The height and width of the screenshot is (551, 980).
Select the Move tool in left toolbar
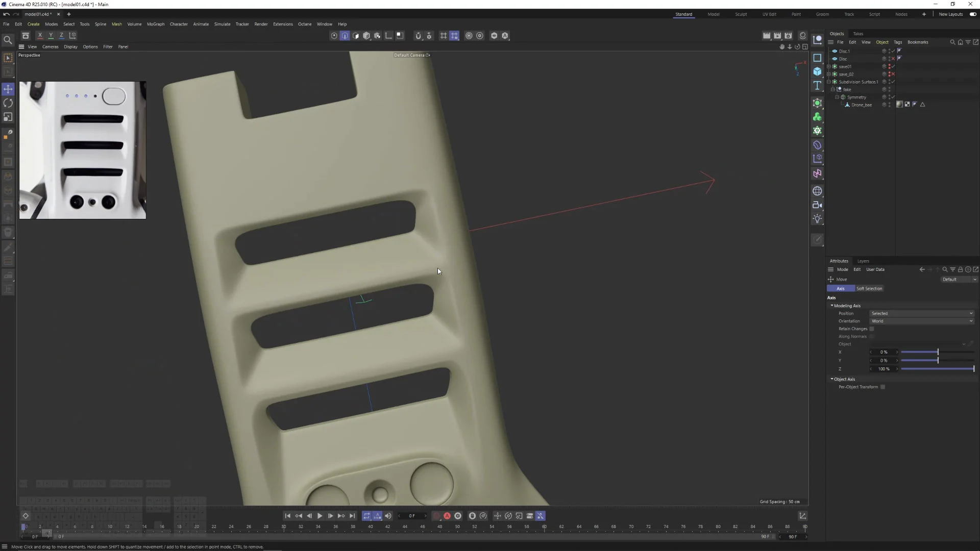[8, 89]
